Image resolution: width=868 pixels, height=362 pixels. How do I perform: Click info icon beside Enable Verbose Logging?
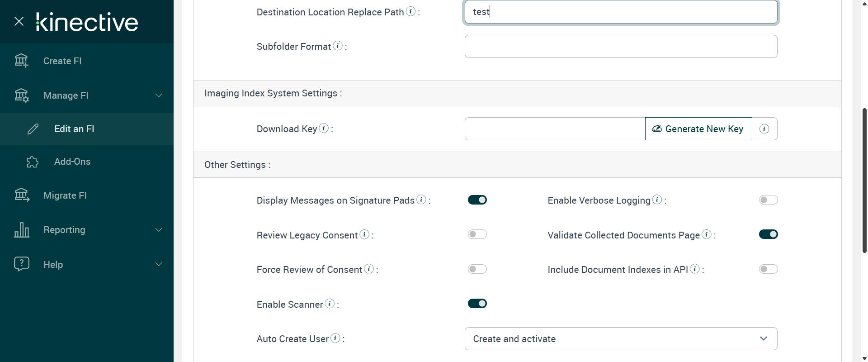[657, 200]
